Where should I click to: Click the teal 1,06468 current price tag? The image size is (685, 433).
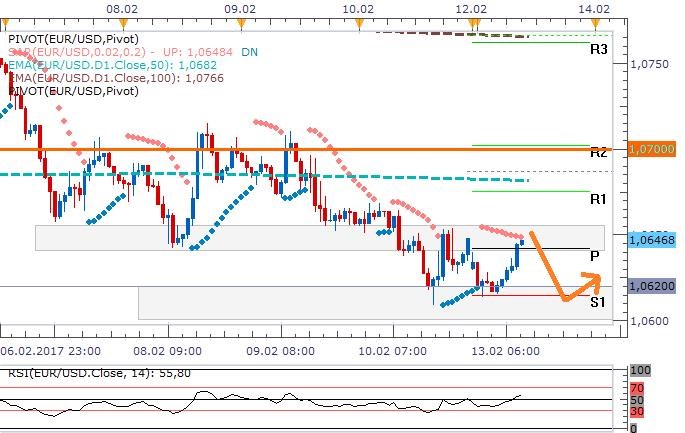coord(655,240)
